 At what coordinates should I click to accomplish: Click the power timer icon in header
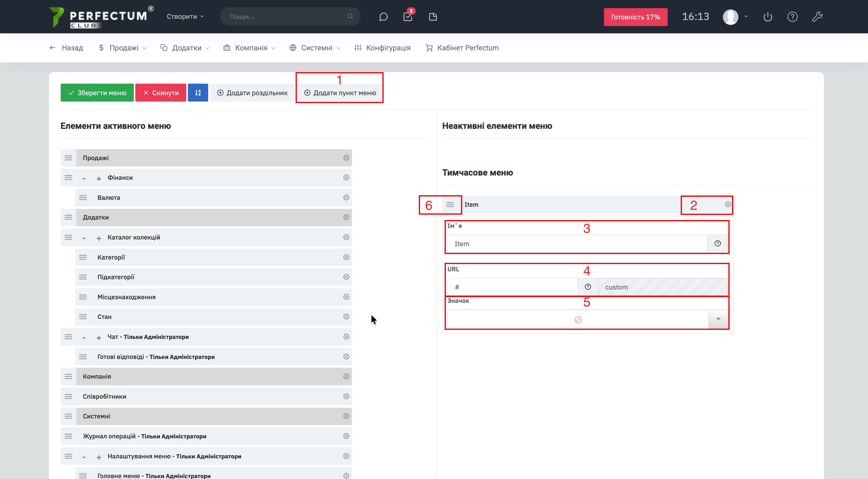768,17
